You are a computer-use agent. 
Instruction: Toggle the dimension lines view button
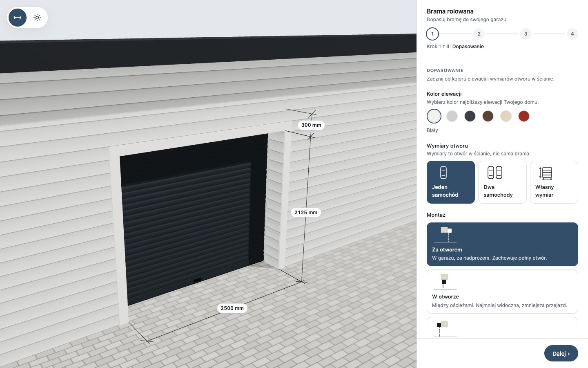(x=18, y=18)
